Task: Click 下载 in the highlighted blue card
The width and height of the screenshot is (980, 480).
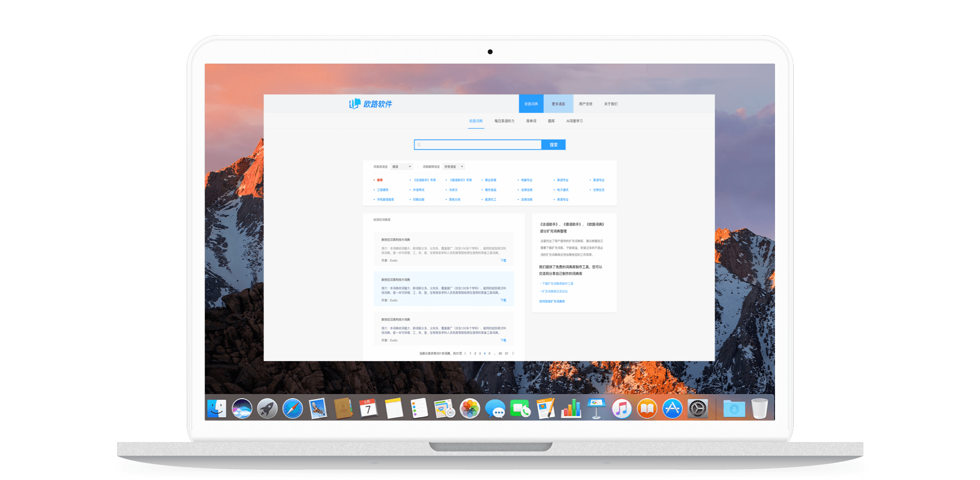Action: tap(504, 300)
